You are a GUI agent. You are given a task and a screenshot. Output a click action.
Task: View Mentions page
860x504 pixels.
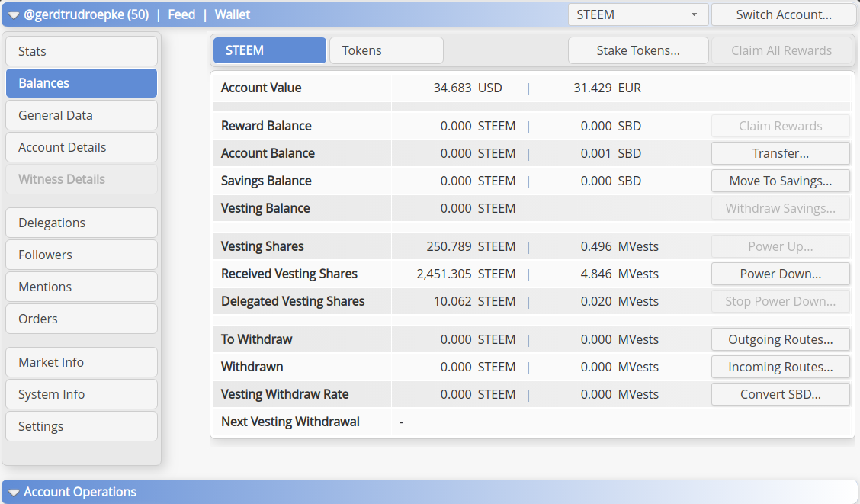pos(82,287)
